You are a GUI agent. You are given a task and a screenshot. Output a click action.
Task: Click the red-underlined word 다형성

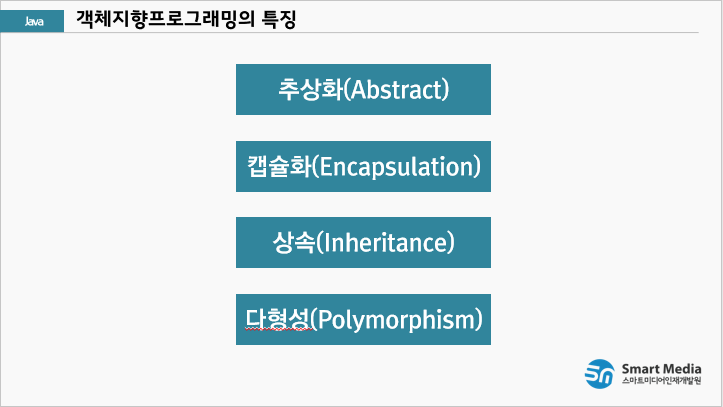pyautogui.click(x=277, y=319)
